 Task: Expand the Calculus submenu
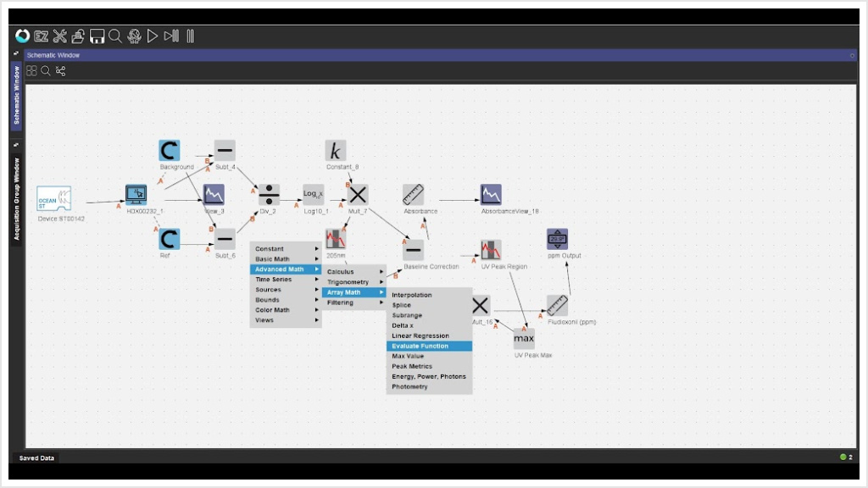[x=353, y=272]
